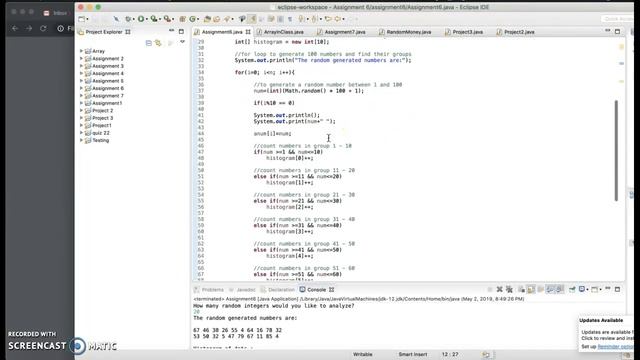Click the Reminder options link
Screen dimensions: 640x360
616,347
